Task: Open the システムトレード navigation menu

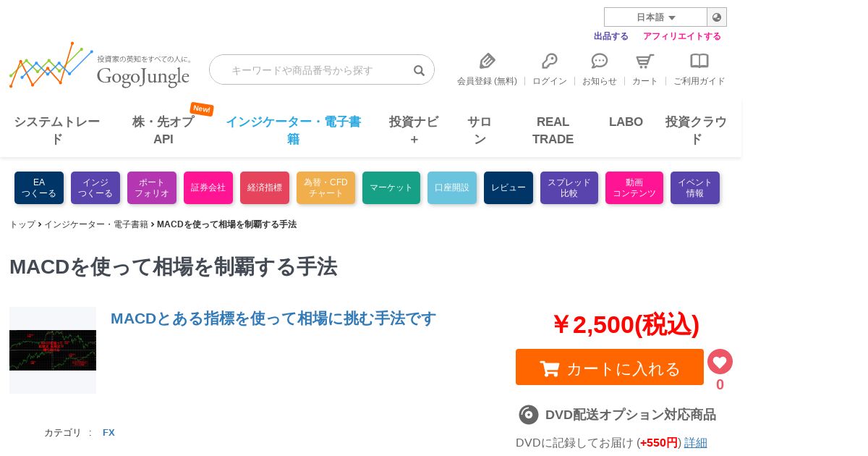Action: coord(56,130)
